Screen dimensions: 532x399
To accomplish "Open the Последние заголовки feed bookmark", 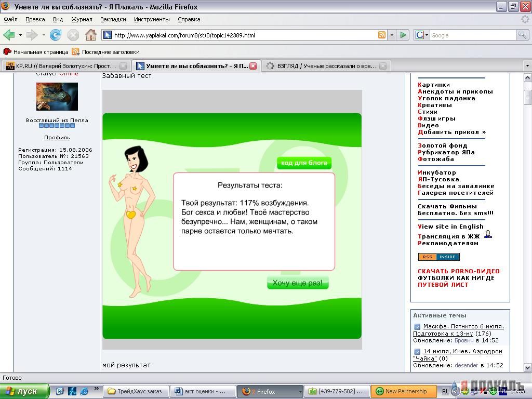I will (106, 52).
